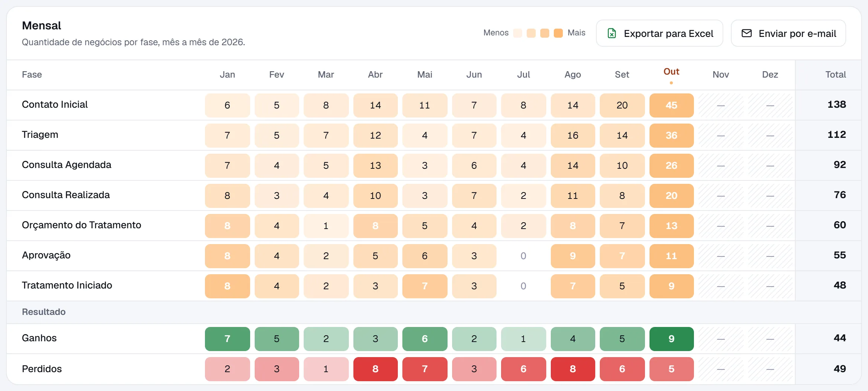
Task: Click Aprovação Jul cell showing 0
Action: pos(523,256)
